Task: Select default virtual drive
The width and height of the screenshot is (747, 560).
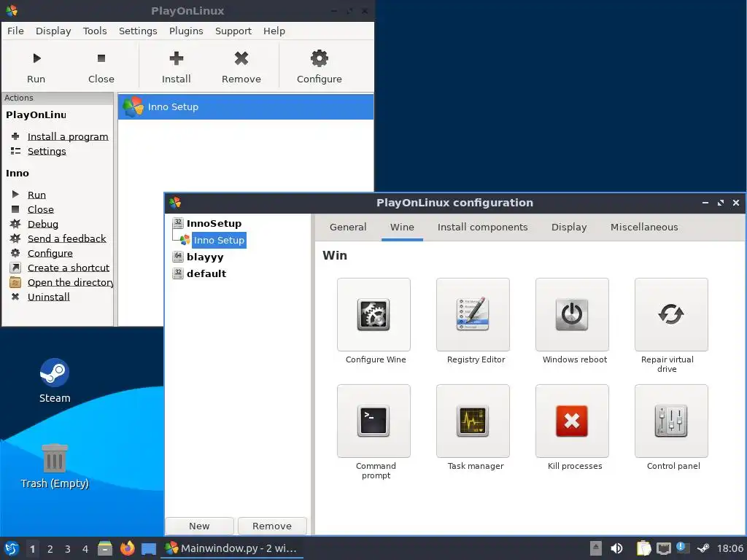Action: (206, 274)
